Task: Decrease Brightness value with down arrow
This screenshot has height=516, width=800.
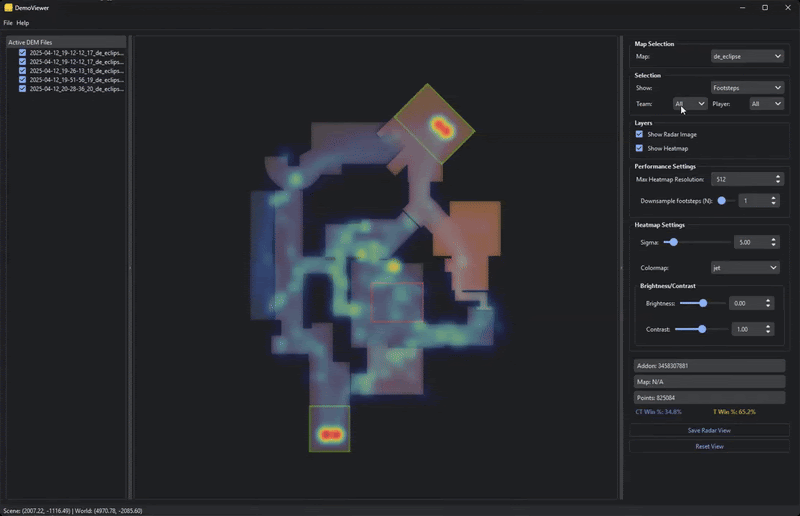Action: tap(768, 306)
